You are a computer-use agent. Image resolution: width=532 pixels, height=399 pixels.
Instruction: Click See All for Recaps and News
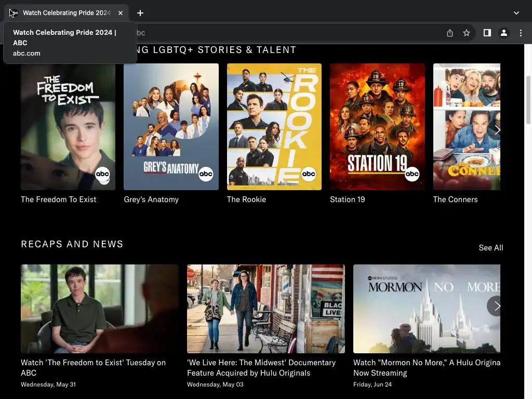click(x=491, y=248)
